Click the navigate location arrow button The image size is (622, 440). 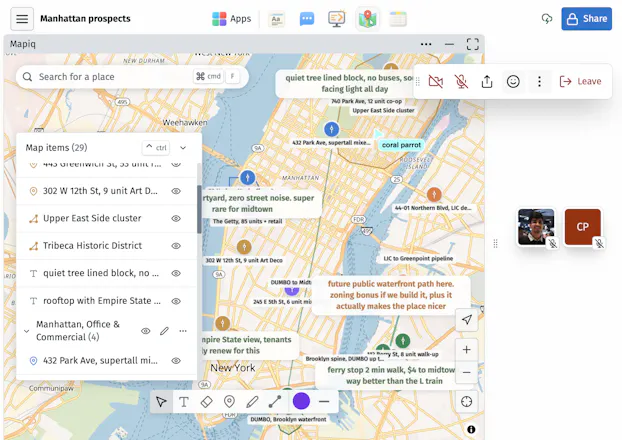click(466, 320)
